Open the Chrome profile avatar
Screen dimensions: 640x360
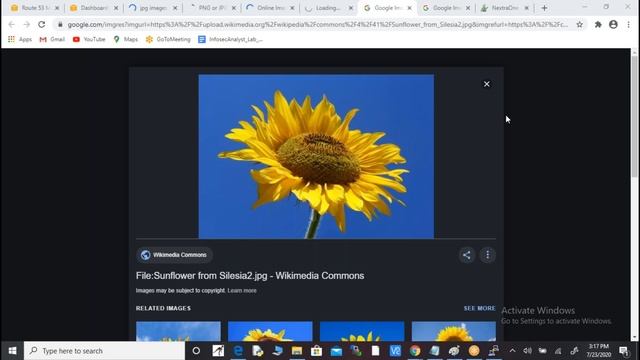click(x=613, y=24)
